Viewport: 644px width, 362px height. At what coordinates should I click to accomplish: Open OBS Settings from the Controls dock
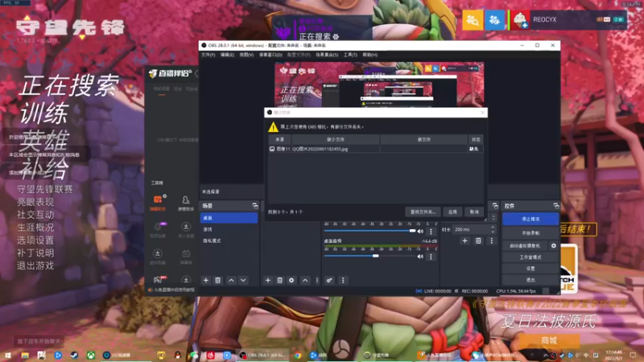tap(530, 269)
